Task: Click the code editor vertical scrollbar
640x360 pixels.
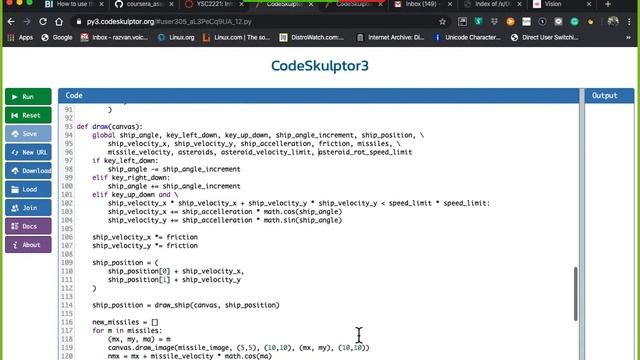Action: point(576,294)
